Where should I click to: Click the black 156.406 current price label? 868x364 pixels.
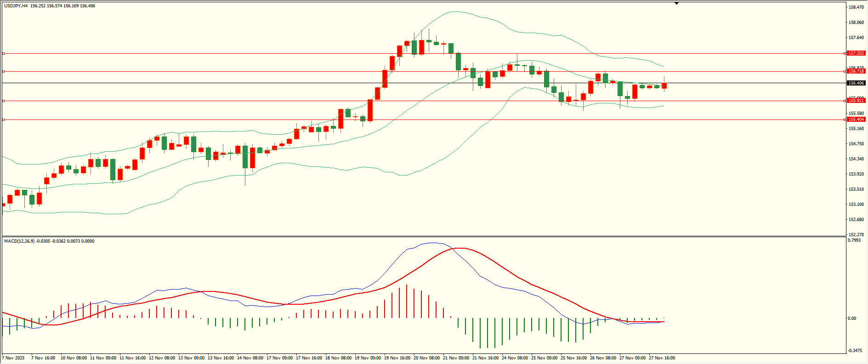856,83
